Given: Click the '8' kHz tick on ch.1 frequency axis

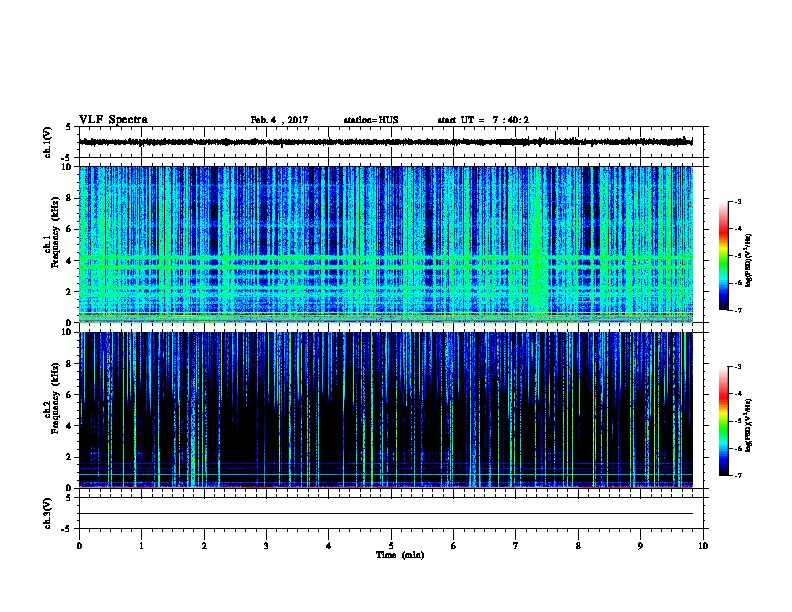Looking at the screenshot, I should (69, 198).
